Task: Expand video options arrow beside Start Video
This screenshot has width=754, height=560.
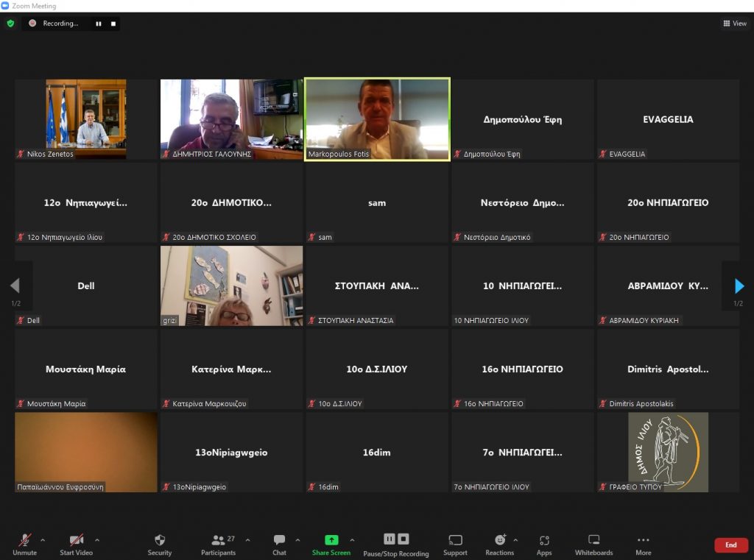Action: (96, 539)
